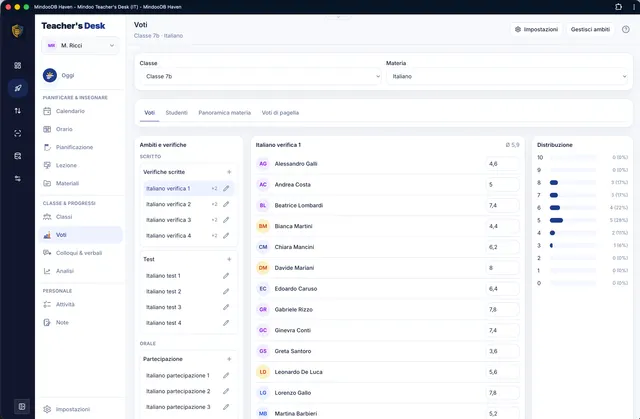
Task: Switch to the Studenti tab
Action: tap(176, 113)
